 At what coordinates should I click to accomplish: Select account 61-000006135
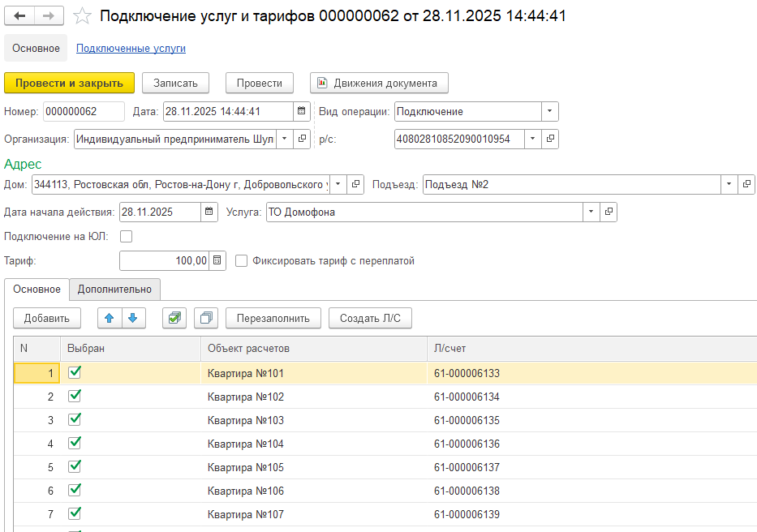pyautogui.click(x=592, y=420)
